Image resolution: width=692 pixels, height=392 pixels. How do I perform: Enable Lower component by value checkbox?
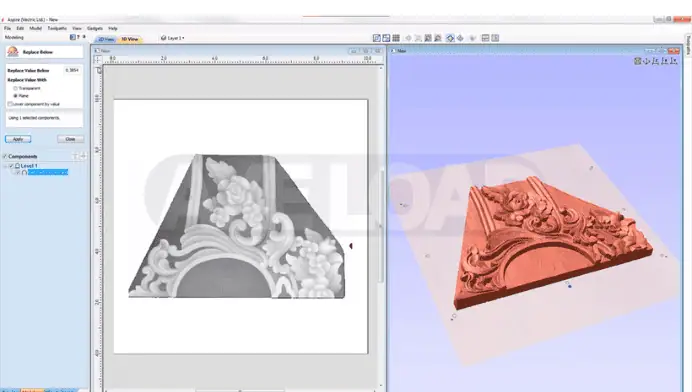pos(10,104)
